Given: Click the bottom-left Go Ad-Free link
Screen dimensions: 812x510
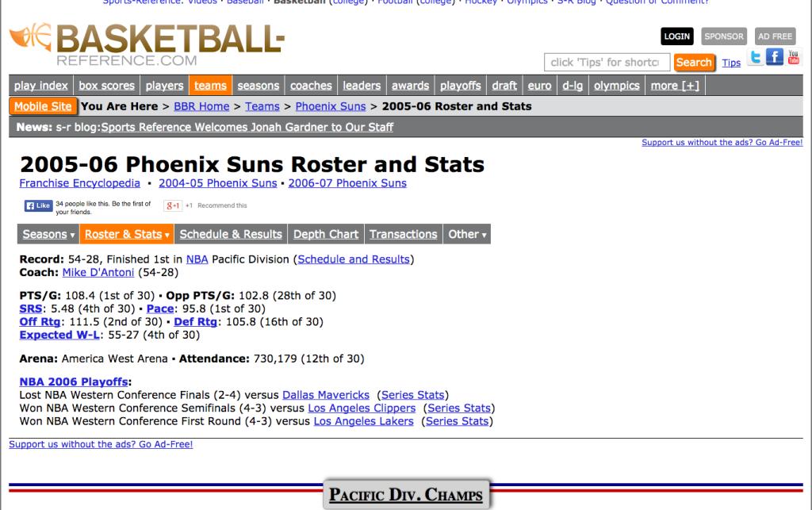Looking at the screenshot, I should 101,444.
